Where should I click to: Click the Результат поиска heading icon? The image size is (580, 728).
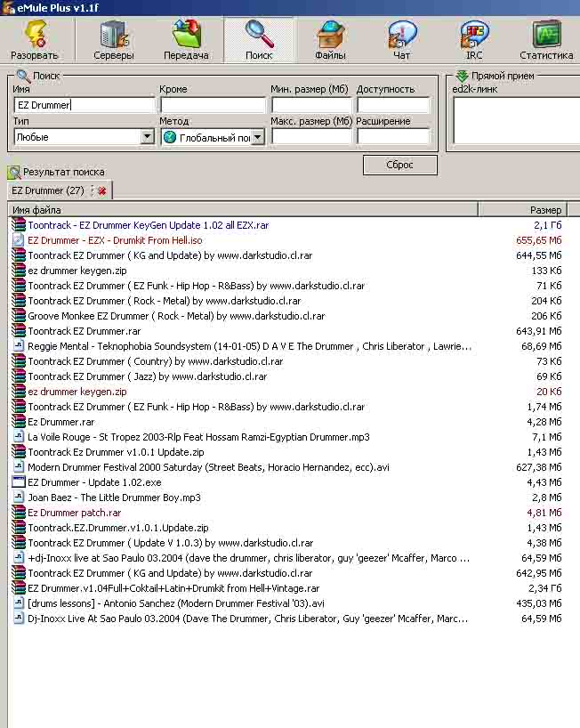click(x=14, y=173)
